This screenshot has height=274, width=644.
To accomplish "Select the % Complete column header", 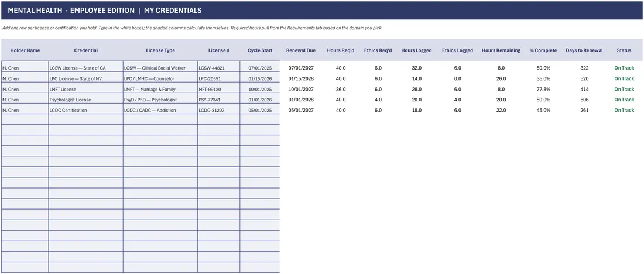I will tap(543, 50).
